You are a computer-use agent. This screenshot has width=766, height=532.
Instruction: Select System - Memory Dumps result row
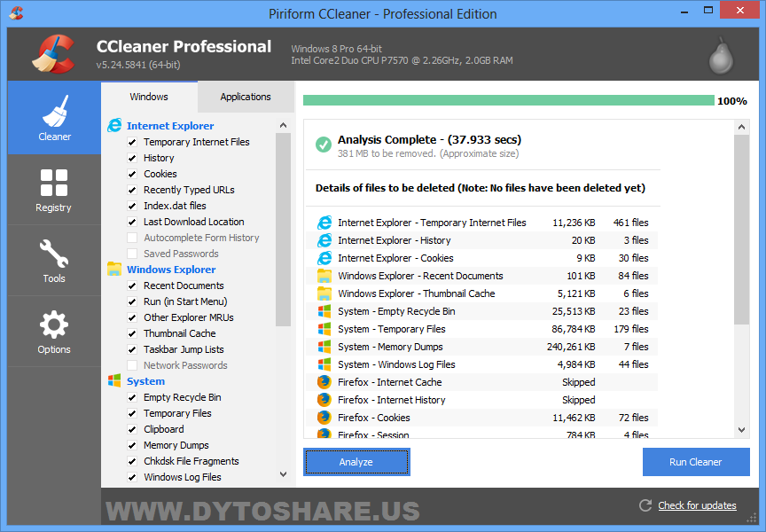(x=482, y=347)
